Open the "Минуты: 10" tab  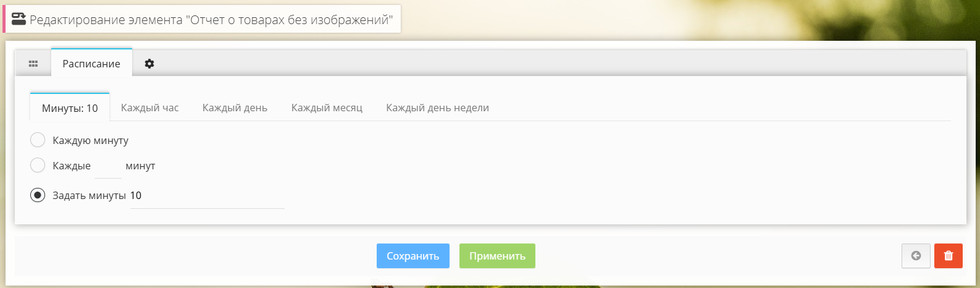click(x=70, y=108)
